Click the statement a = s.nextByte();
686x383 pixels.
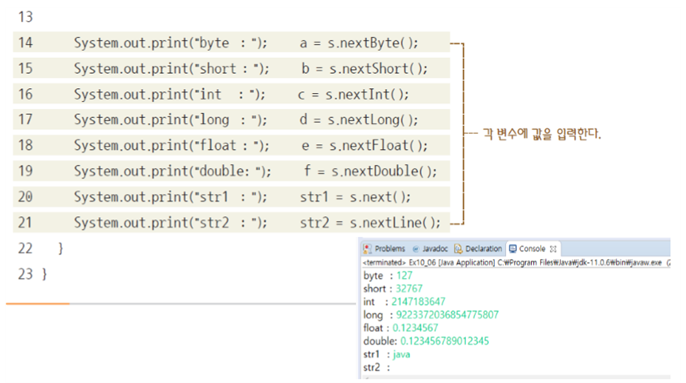click(x=359, y=43)
